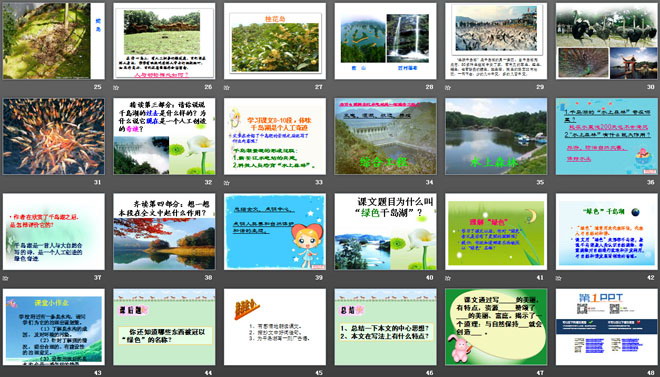Select slide 27 thumbnail titled 桂花岛
The image size is (660, 377).
[x=275, y=41]
